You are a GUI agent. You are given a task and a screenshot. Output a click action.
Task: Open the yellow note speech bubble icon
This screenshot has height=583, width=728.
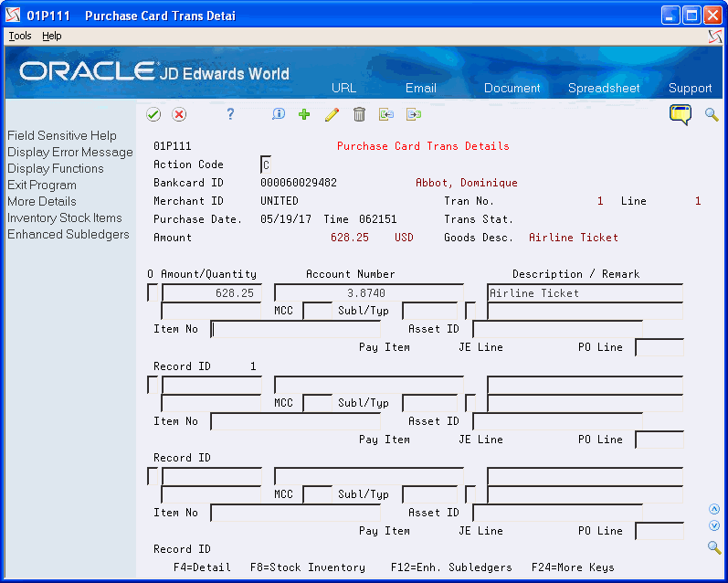681,114
